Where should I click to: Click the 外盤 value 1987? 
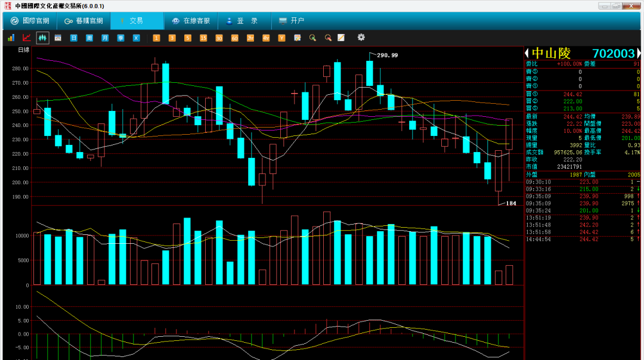[x=576, y=175]
